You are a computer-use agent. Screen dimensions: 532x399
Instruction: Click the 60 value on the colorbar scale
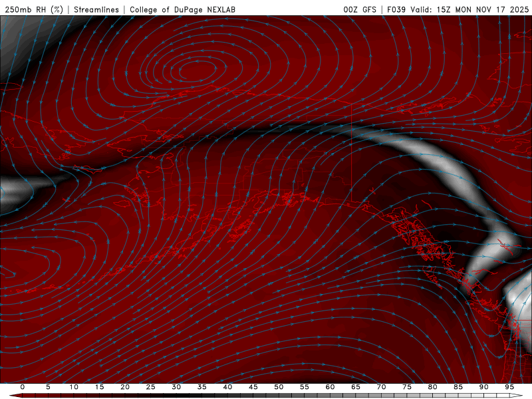point(330,387)
